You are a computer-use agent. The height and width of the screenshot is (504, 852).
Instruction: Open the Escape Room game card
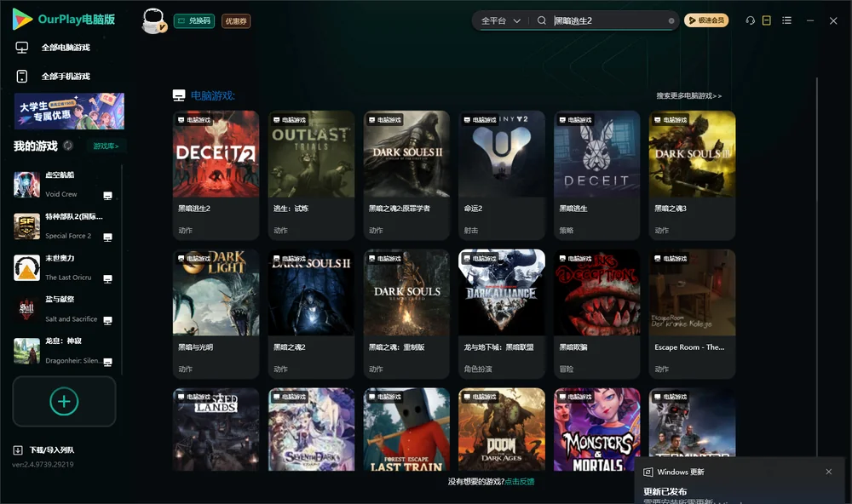click(x=692, y=314)
